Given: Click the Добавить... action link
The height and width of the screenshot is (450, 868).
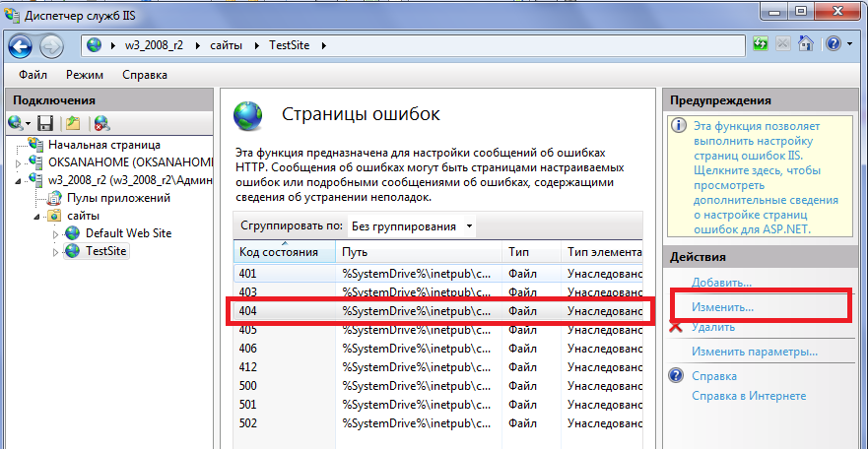Looking at the screenshot, I should point(721,283).
